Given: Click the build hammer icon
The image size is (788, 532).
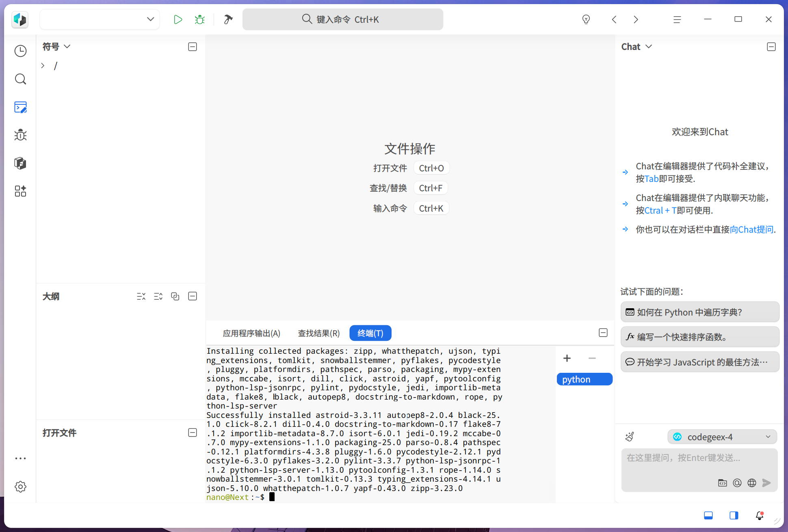Looking at the screenshot, I should [x=228, y=19].
